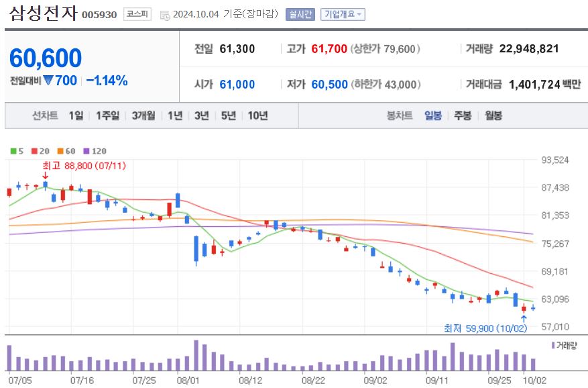Screen dimensions: 588x388
Task: Click the purple 120-day moving average swatch
Action: (x=86, y=151)
